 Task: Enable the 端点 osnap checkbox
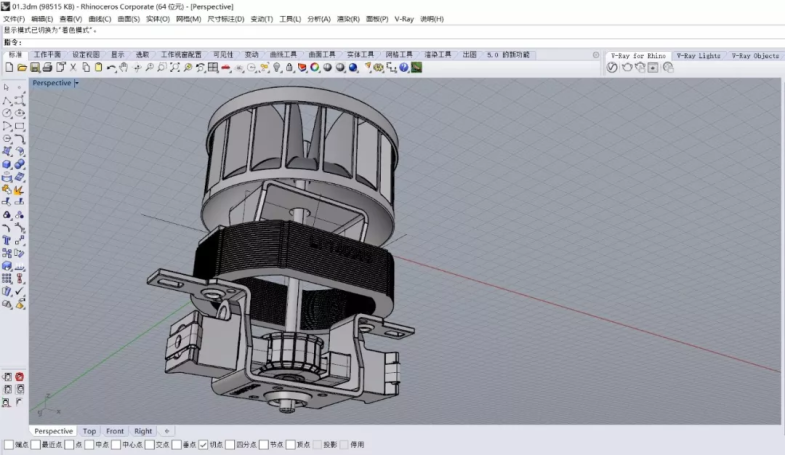tap(9, 445)
